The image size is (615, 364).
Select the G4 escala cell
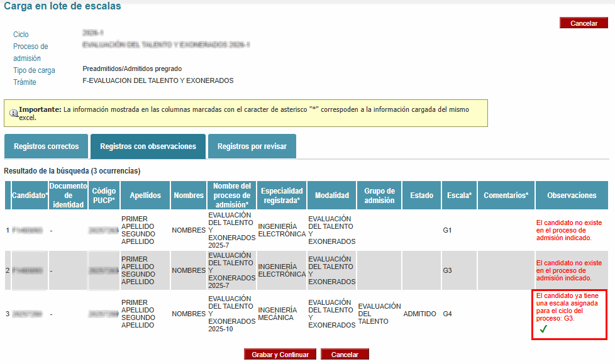pos(448,314)
